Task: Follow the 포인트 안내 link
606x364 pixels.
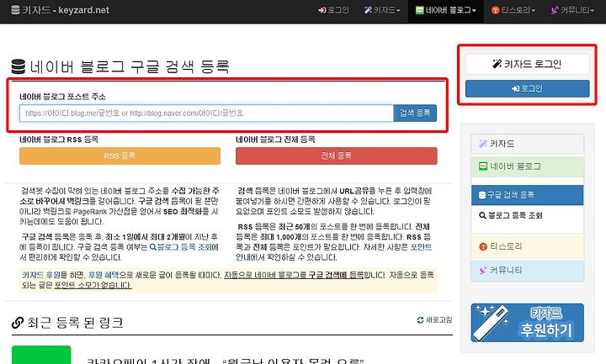Action: tap(421, 247)
